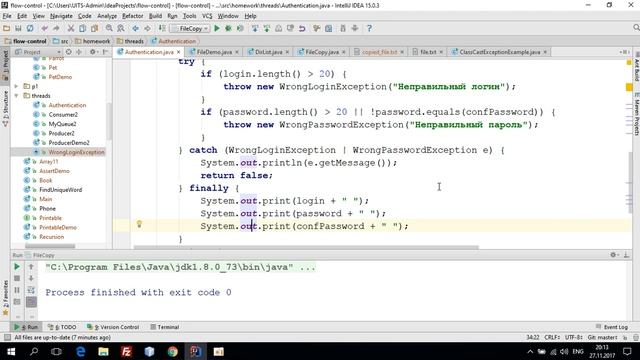Click the Up stack trace arrow
640x360 pixels.
pyautogui.click(x=31, y=267)
